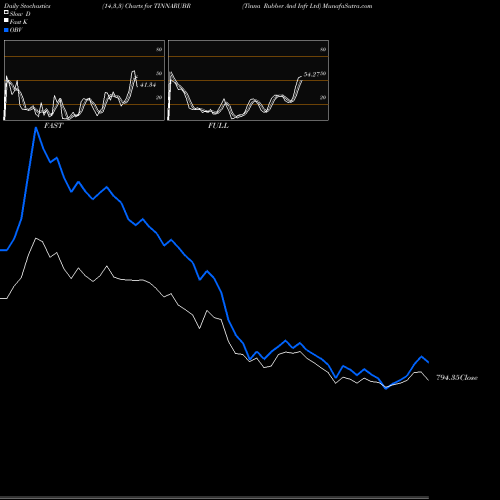Image resolution: width=500 pixels, height=500 pixels.
Task: Click the blue OBV legend swatch
Action: click(6, 30)
